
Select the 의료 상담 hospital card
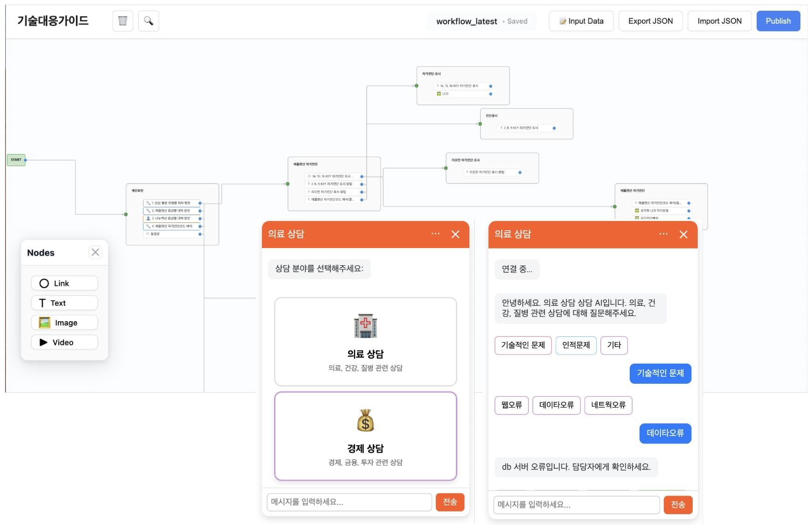pos(365,341)
